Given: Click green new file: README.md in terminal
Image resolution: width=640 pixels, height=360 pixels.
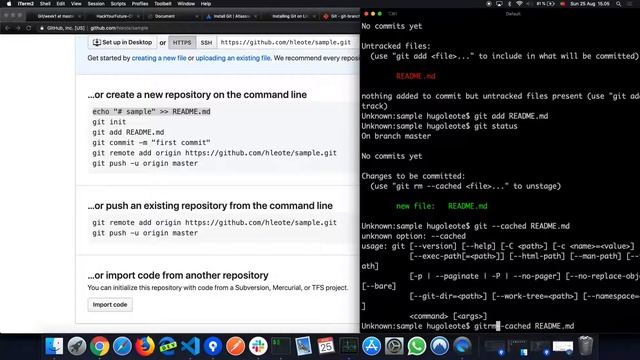Looking at the screenshot, I should click(441, 206).
